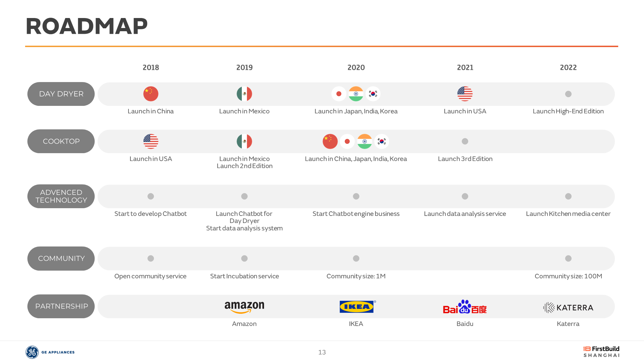644x362 pixels.
Task: Select the USA flag in Cooktop 2018
Action: [151, 141]
